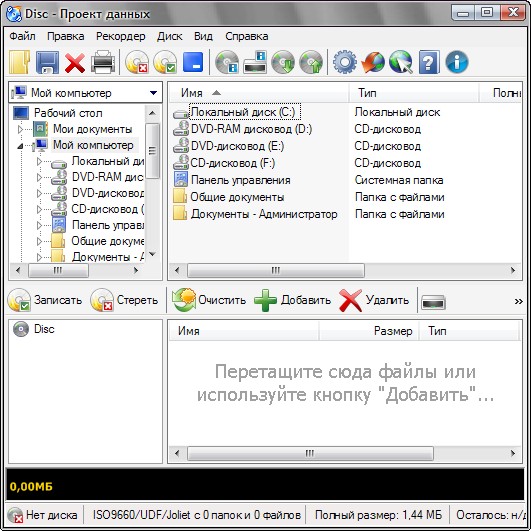Open the Мой компьютер location dropdown

coord(153,92)
